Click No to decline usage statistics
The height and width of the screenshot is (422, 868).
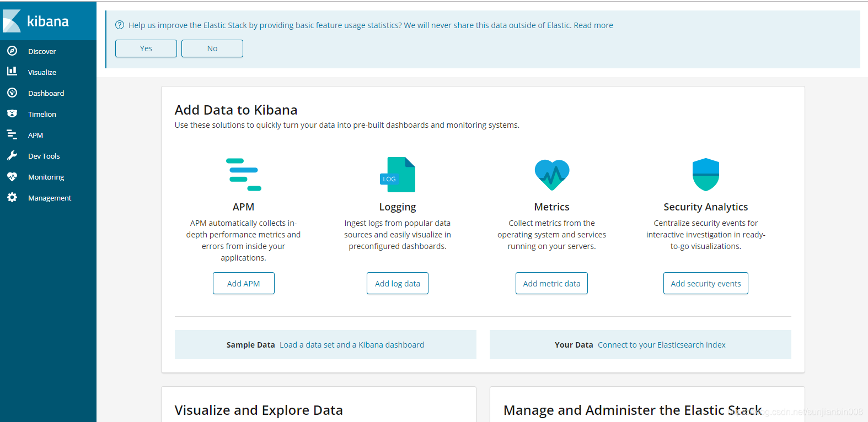pos(212,48)
